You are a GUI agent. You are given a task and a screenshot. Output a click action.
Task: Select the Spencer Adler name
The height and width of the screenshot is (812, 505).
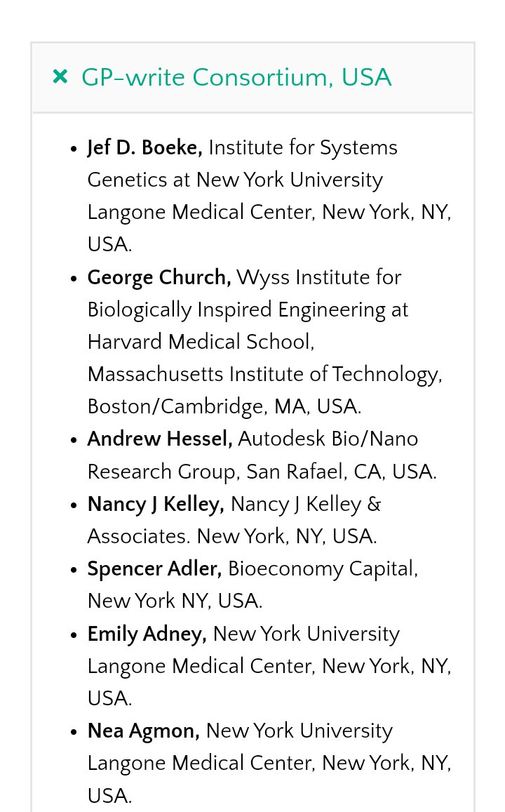coord(154,569)
